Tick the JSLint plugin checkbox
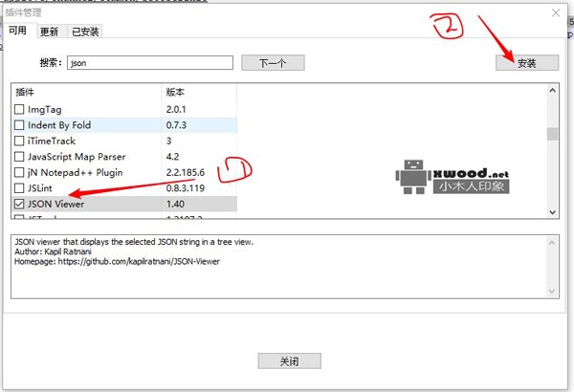Image resolution: width=574 pixels, height=392 pixels. 19,188
